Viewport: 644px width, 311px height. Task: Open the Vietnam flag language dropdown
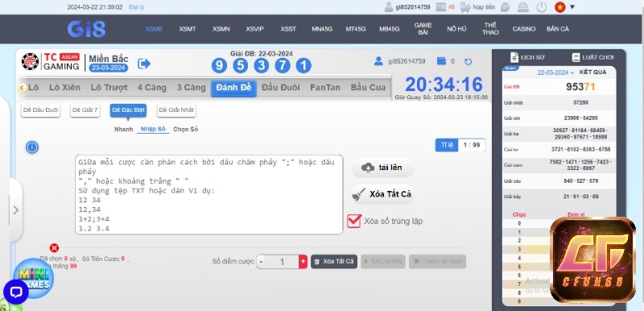click(565, 7)
